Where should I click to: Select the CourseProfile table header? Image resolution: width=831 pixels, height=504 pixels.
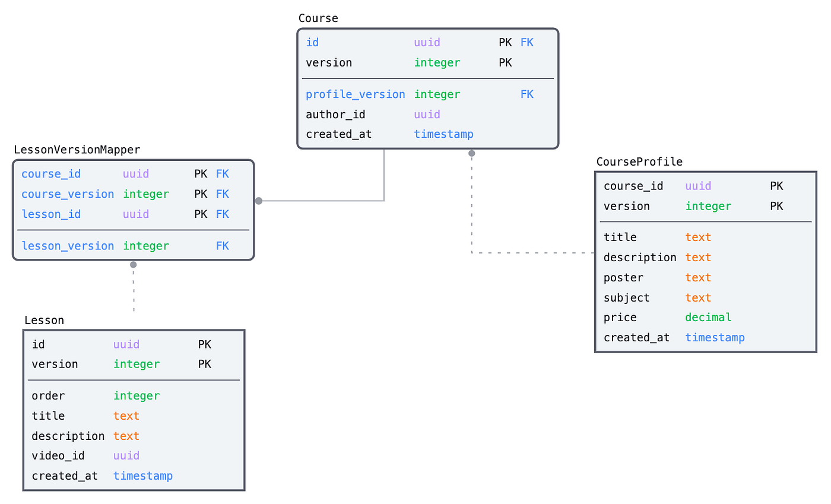(638, 161)
